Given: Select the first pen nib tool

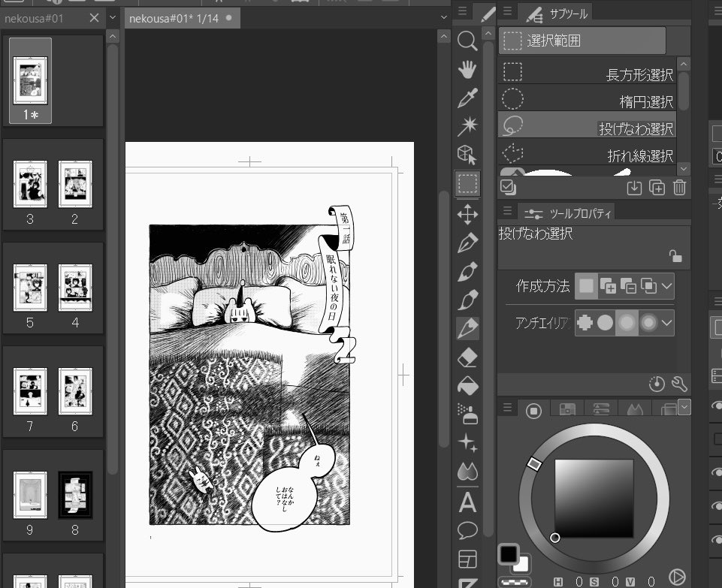Looking at the screenshot, I should pyautogui.click(x=467, y=243).
